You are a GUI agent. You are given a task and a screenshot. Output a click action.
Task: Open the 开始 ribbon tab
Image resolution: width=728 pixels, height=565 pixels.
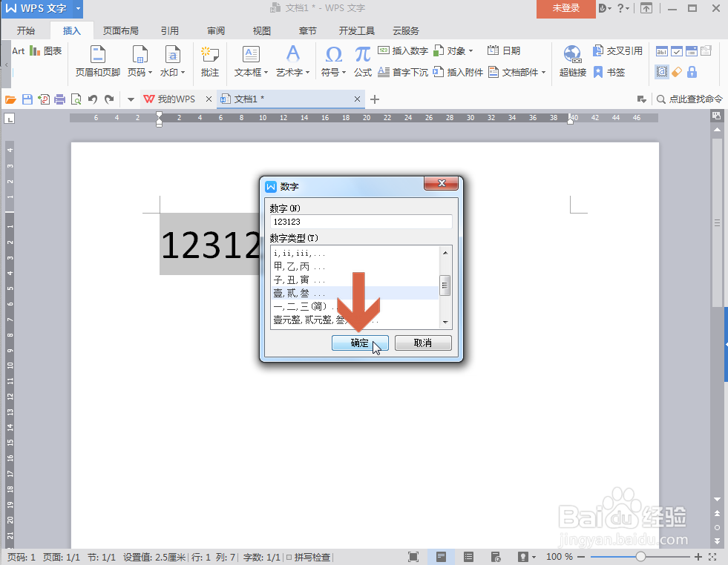25,30
